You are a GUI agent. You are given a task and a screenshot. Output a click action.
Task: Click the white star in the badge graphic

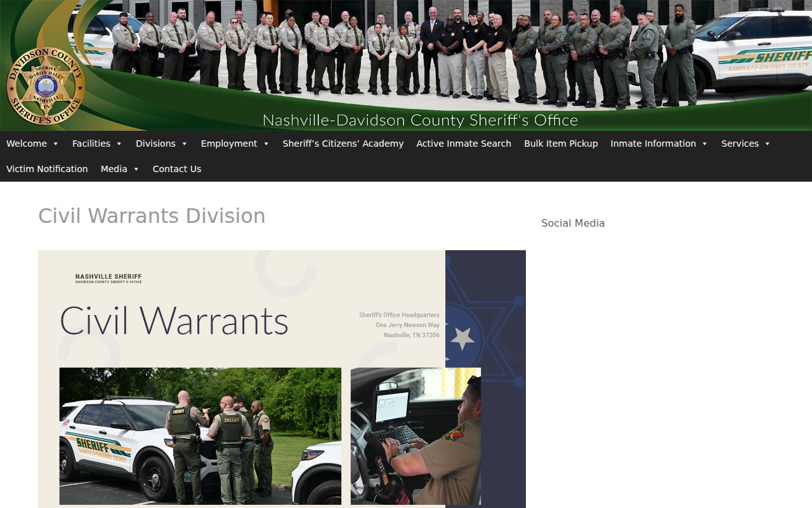click(462, 338)
